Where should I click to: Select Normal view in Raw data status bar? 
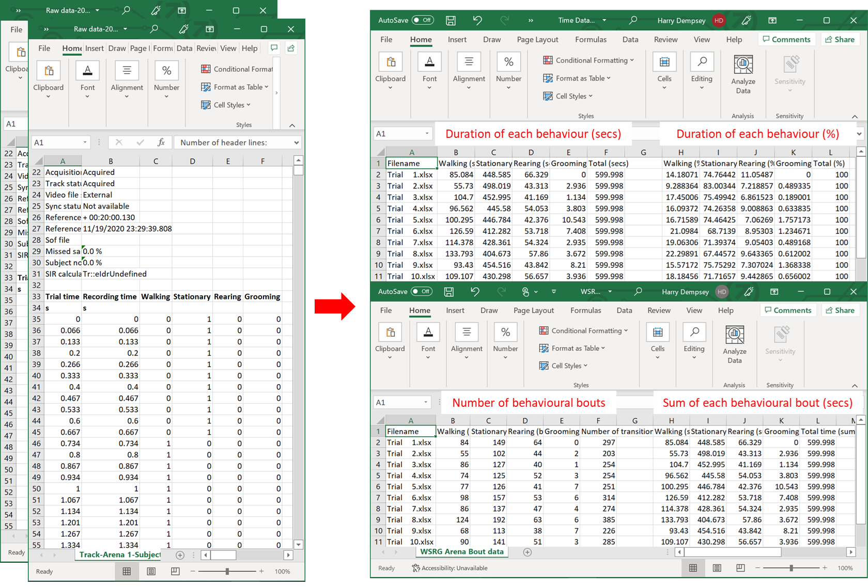(127, 571)
